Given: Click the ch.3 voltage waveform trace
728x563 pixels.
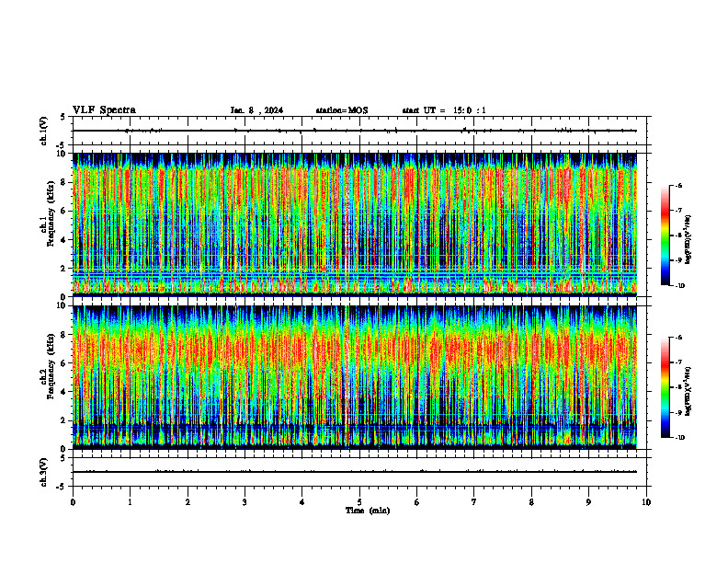Looking at the screenshot, I should tap(354, 472).
